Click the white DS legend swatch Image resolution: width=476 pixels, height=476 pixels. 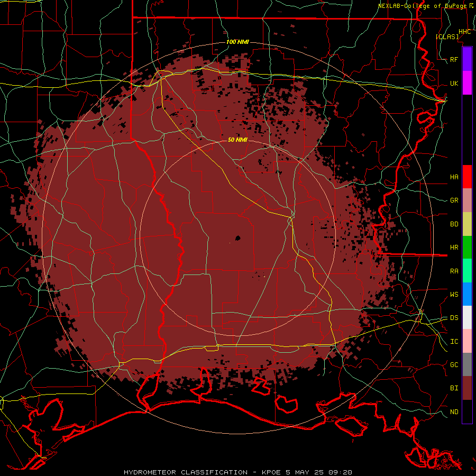[x=467, y=317]
